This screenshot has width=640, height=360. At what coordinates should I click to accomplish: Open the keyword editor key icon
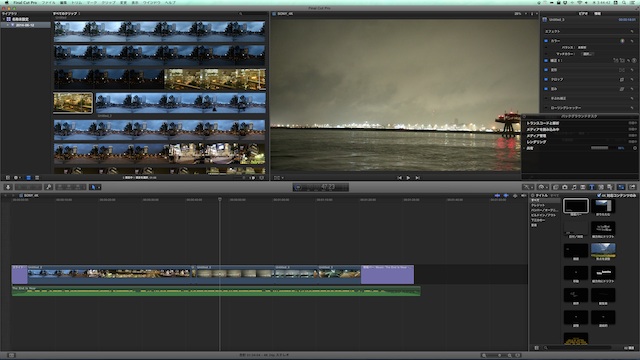[x=49, y=187]
